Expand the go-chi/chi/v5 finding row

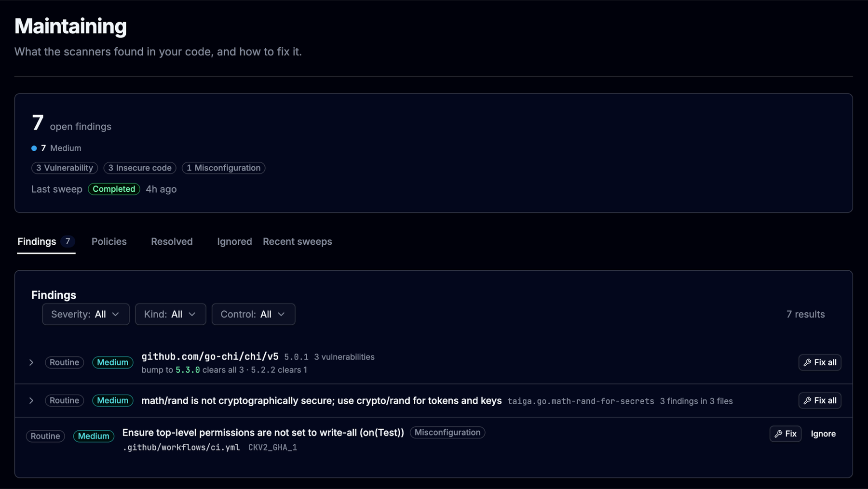coord(31,362)
